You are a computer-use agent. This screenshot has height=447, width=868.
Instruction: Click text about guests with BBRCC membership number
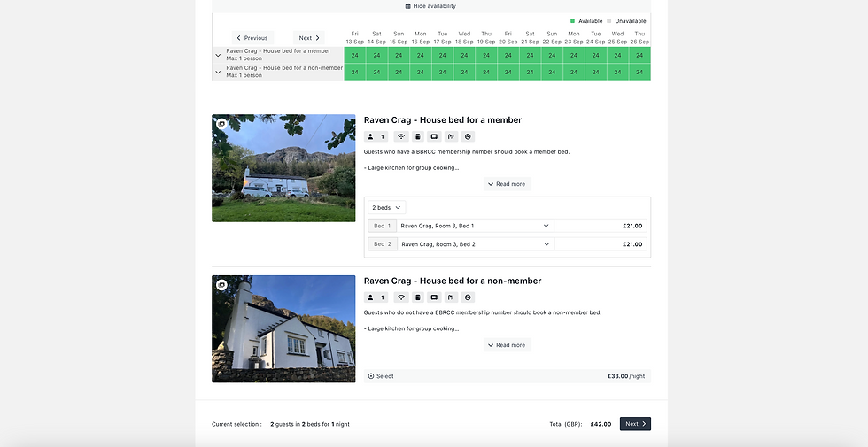467,151
